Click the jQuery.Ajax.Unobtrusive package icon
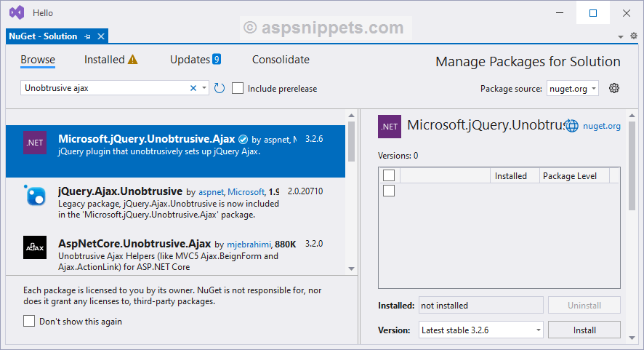Screen dimensions: 644x350 pos(35,195)
